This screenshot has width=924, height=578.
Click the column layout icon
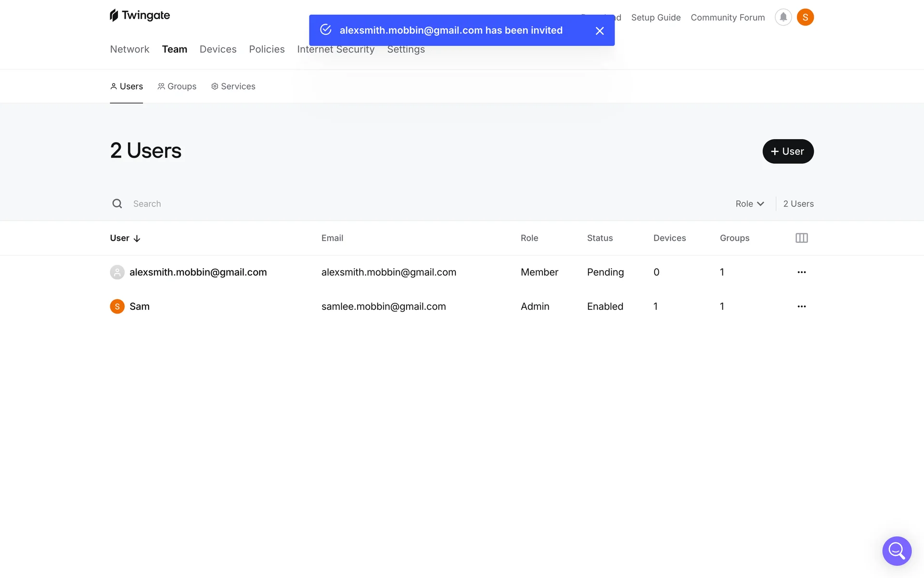[801, 238]
